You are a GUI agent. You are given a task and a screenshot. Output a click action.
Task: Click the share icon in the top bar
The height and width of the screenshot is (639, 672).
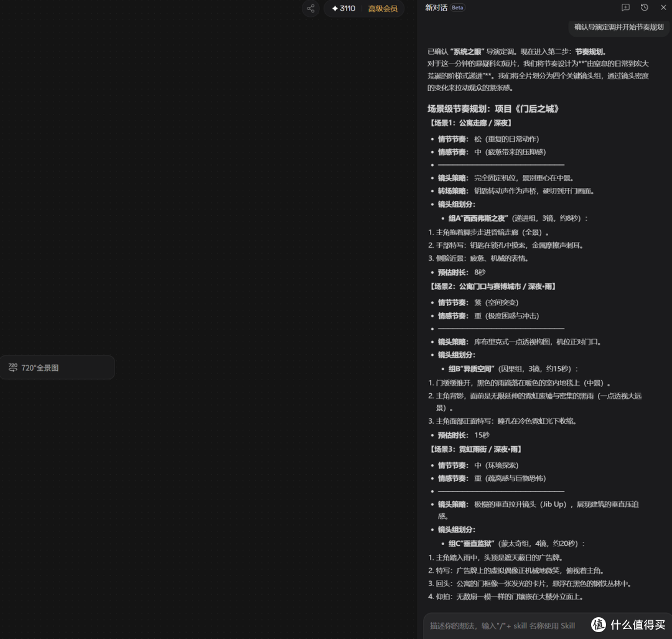tap(310, 9)
